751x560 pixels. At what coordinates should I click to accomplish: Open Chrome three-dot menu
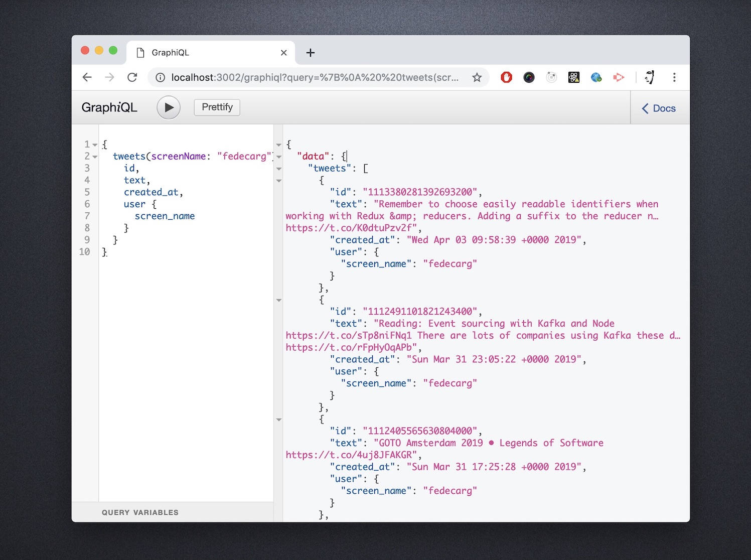[674, 77]
